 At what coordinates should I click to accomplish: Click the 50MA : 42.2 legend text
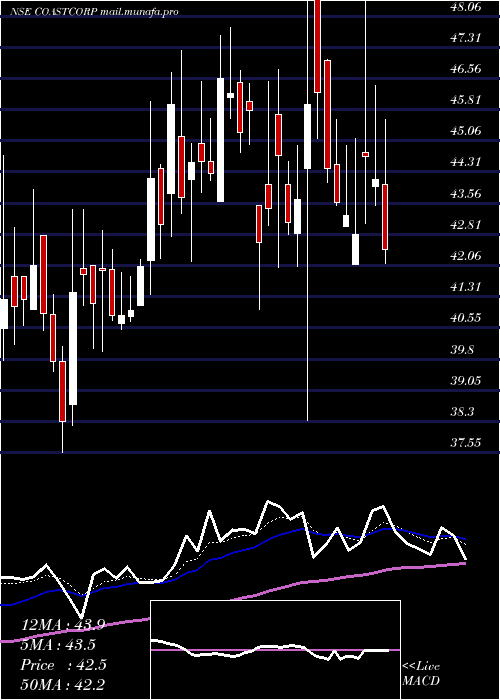(x=63, y=684)
